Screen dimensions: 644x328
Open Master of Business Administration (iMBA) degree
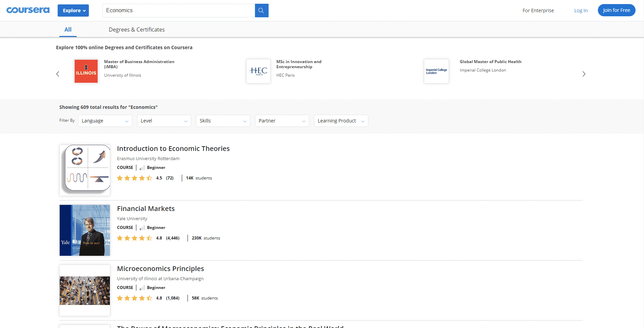[139, 64]
